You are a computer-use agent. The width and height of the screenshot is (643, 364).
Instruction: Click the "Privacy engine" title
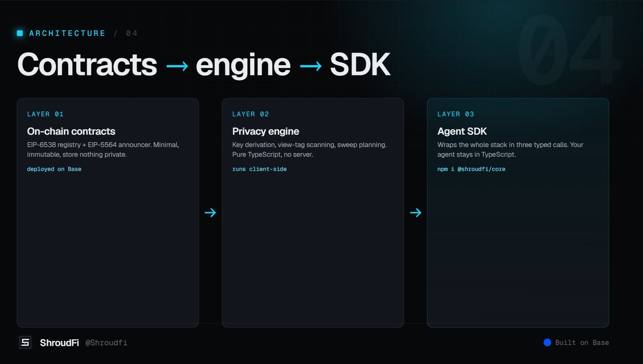coord(266,131)
